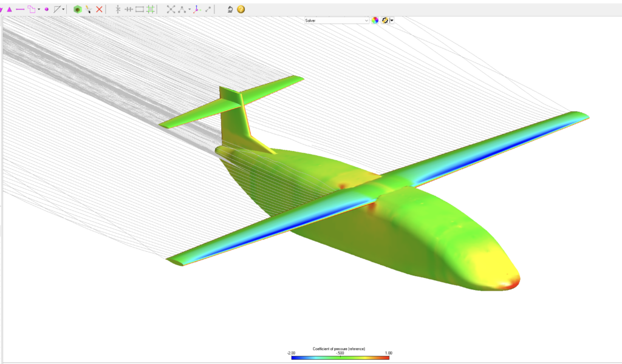Click the green-cornered grid frame icon

point(151,9)
